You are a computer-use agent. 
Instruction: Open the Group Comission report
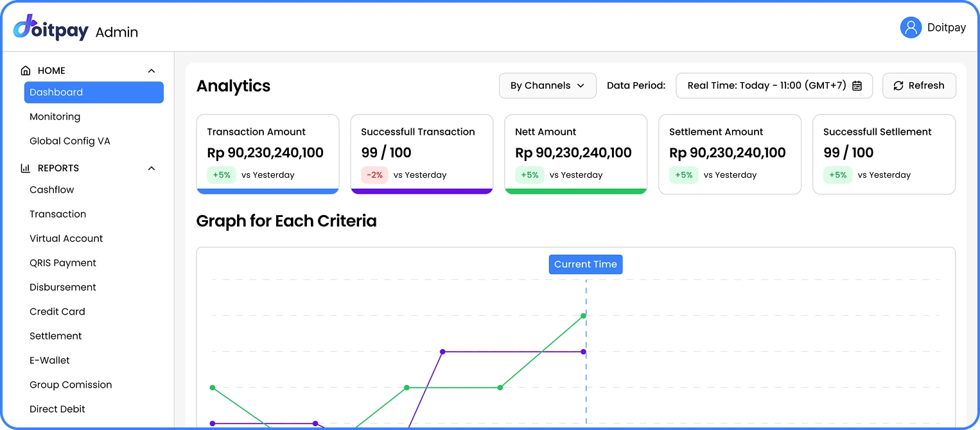(x=71, y=385)
